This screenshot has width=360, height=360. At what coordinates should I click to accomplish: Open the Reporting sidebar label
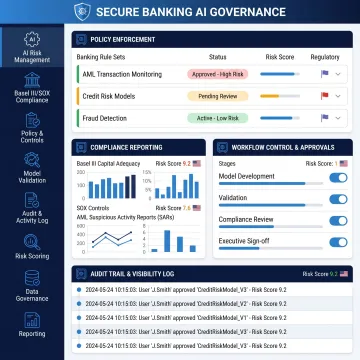[x=32, y=334]
